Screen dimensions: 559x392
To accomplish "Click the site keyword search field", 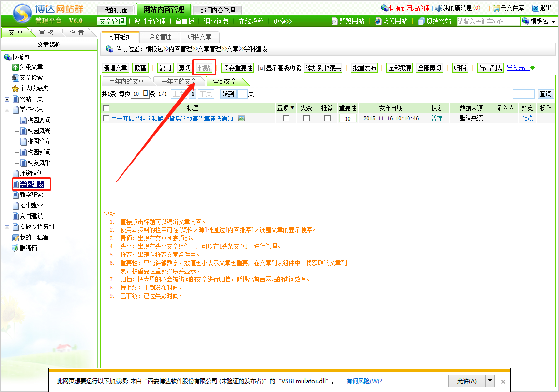I will point(488,21).
